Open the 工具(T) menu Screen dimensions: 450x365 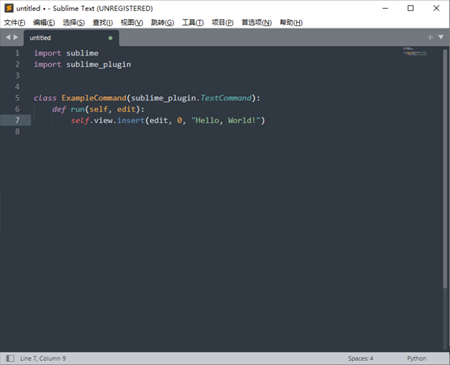(x=193, y=23)
